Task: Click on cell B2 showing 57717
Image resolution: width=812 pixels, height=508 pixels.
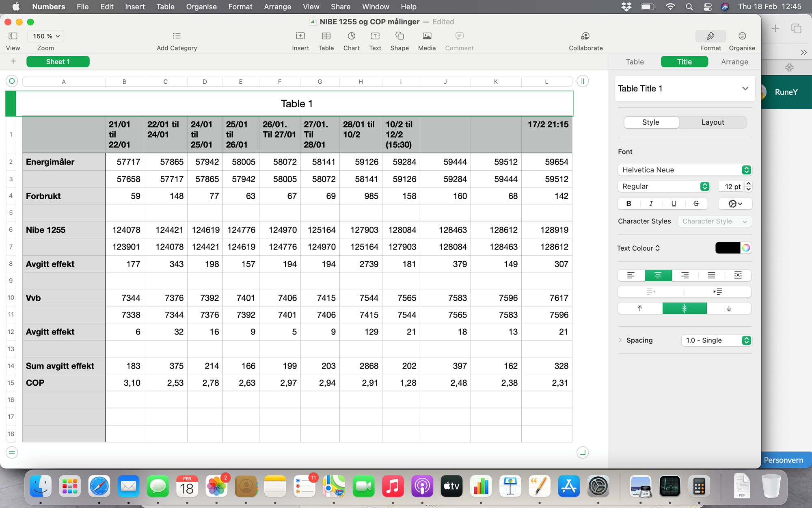Action: pos(125,162)
